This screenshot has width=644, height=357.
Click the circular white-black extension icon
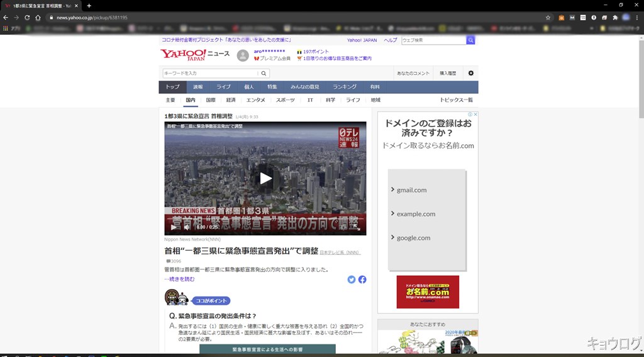[594, 18]
